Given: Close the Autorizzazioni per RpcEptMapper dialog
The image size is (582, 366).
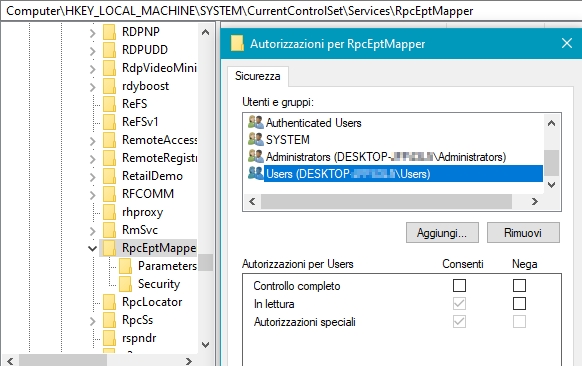Looking at the screenshot, I should click(x=567, y=43).
